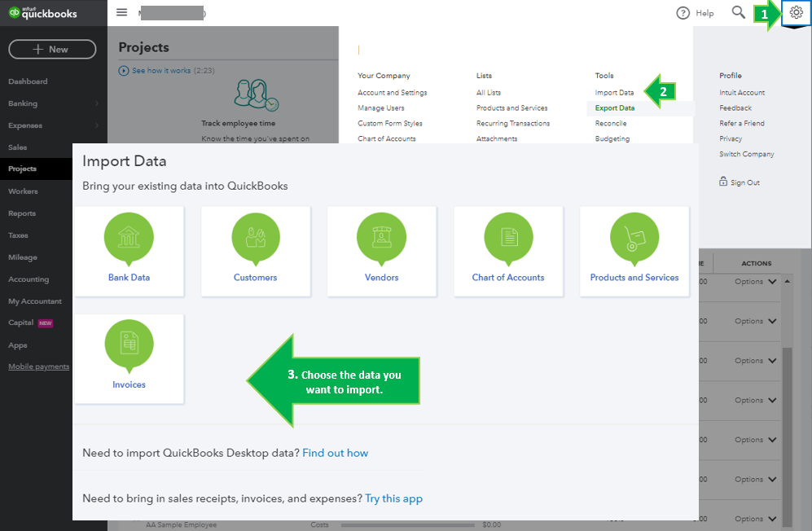The image size is (812, 531).
Task: Select Export Data under Tools
Action: (x=615, y=108)
